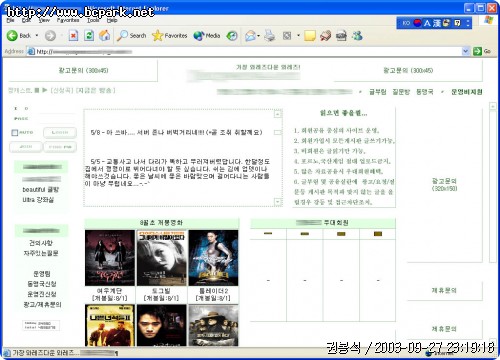Click the Refresh page icon
This screenshot has width=500, height=360.
tap(89, 35)
